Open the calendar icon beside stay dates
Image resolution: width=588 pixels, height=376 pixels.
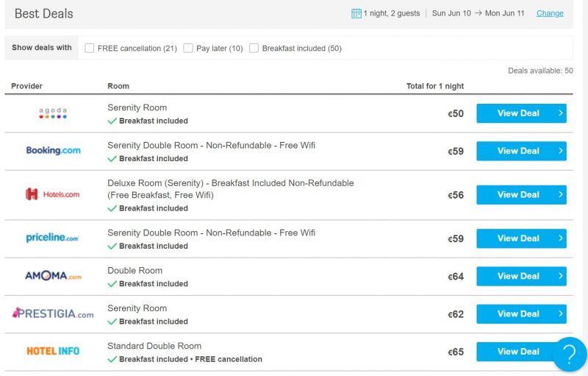(356, 13)
